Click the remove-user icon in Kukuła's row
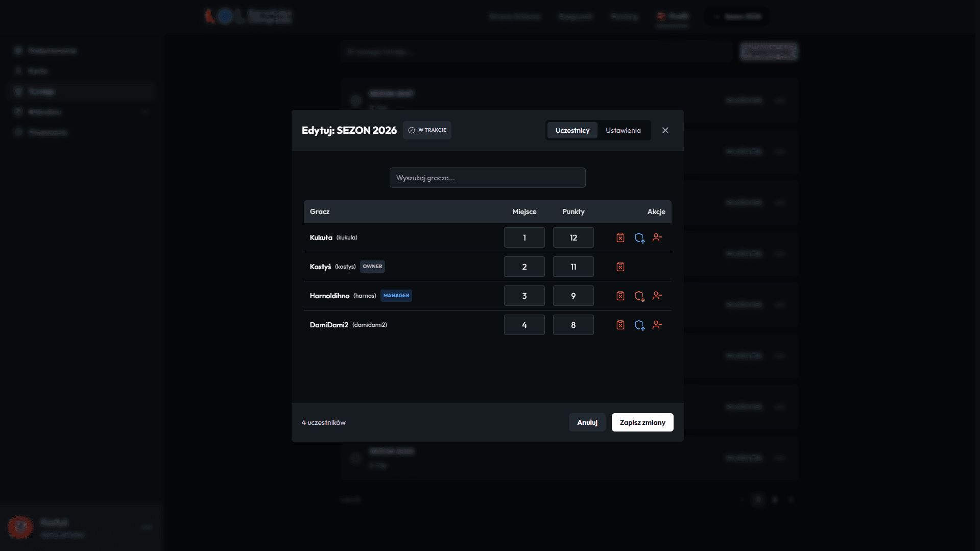The height and width of the screenshot is (551, 980). [x=657, y=237]
